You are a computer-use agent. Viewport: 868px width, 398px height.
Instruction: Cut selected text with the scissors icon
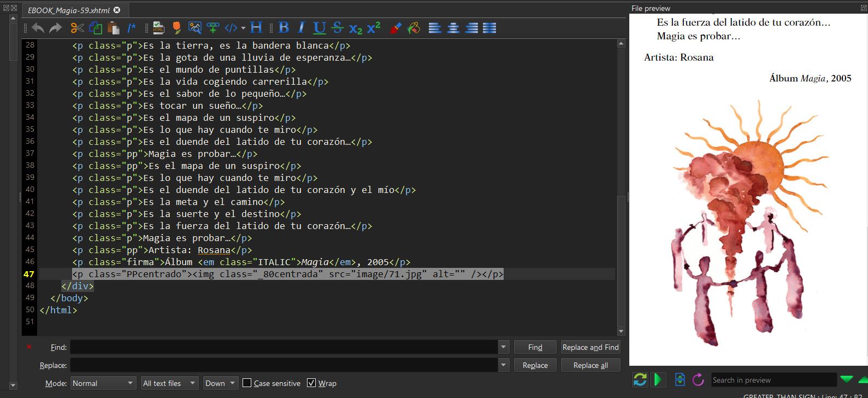point(78,28)
